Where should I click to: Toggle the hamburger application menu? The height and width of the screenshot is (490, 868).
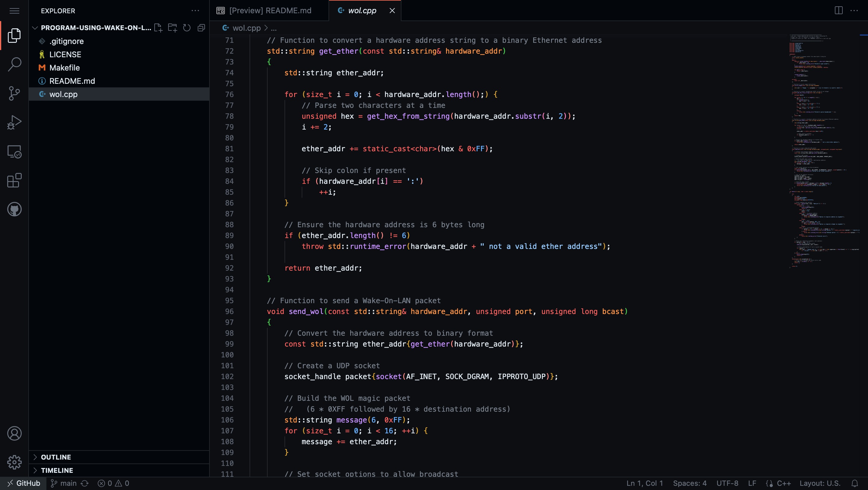coord(14,11)
